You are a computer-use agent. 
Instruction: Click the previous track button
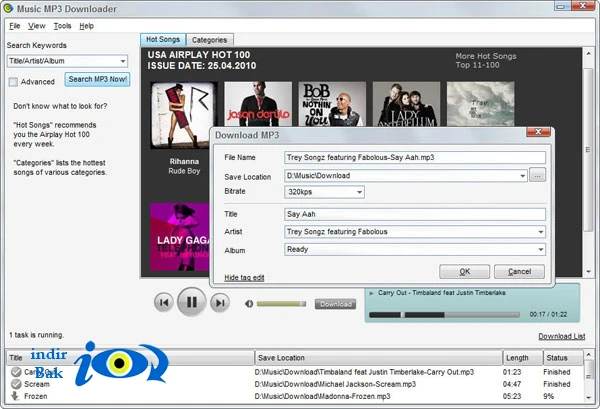163,303
